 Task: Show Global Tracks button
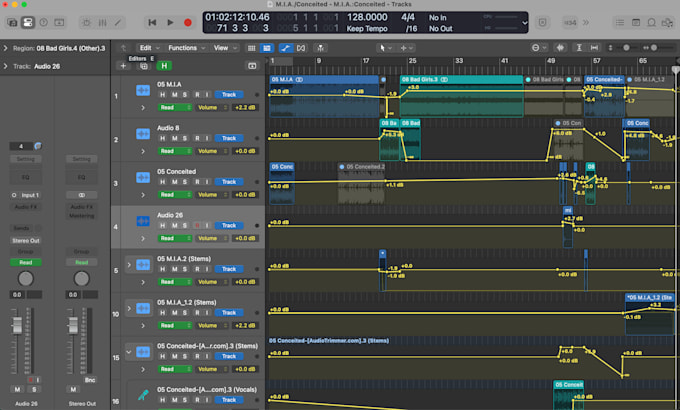point(252,66)
